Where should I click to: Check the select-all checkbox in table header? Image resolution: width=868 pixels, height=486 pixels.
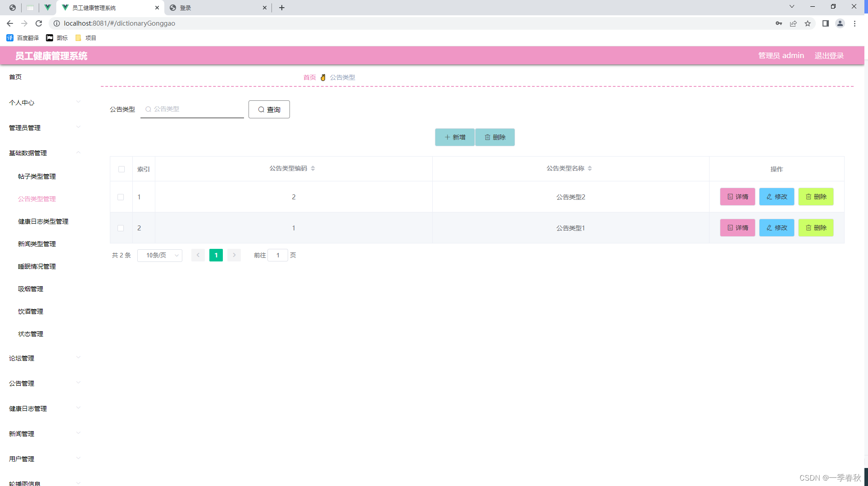point(121,169)
